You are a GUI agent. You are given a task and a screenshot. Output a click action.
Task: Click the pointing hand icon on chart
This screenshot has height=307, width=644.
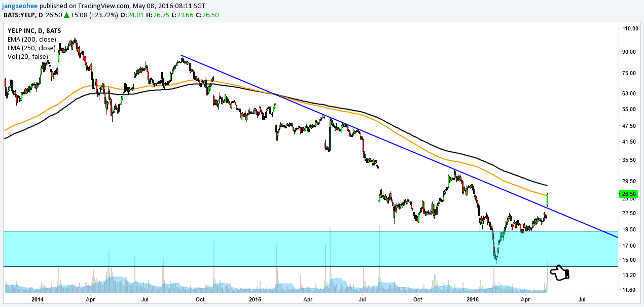pos(559,273)
